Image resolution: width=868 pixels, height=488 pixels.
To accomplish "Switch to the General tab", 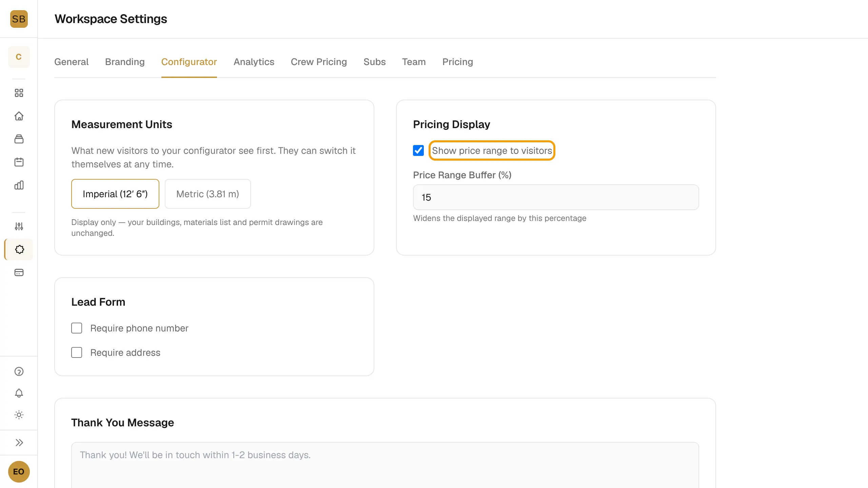I will click(71, 62).
